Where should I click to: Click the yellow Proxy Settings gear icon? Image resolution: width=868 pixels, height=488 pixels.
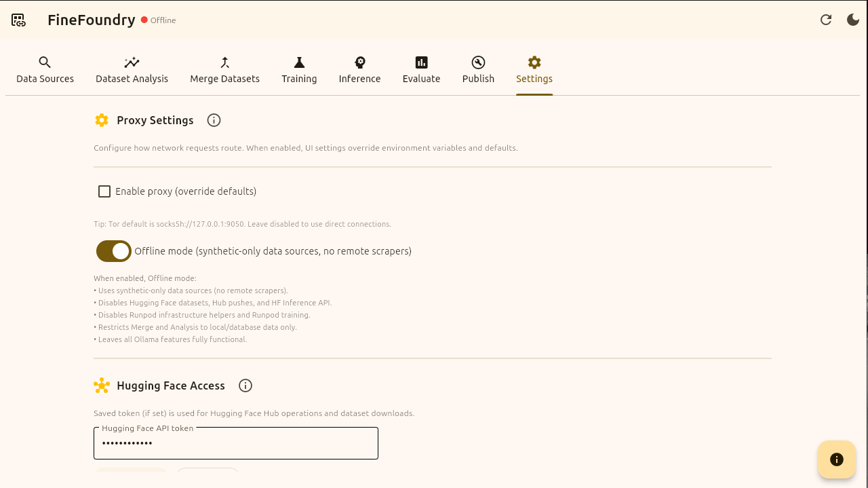point(102,120)
